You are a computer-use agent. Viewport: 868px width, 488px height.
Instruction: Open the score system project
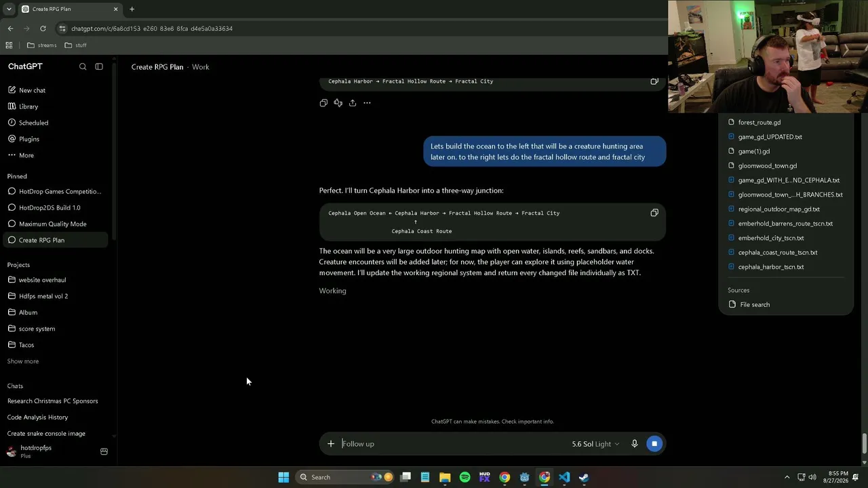(56, 329)
